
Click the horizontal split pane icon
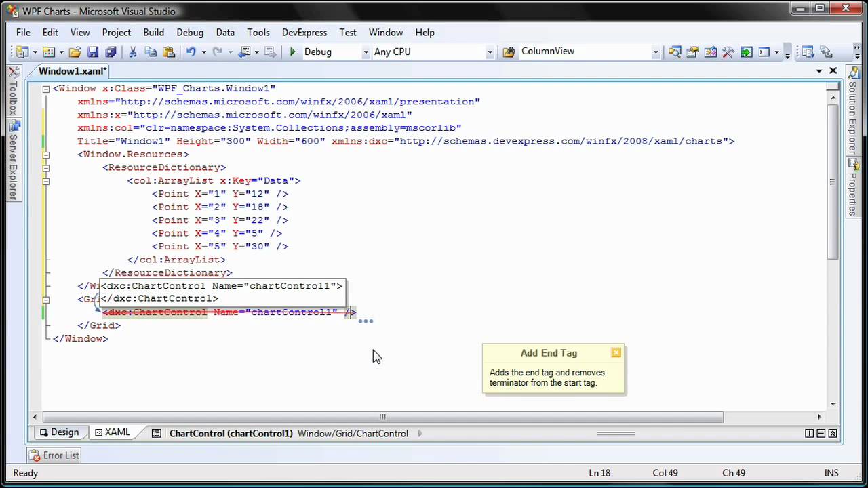[821, 433]
